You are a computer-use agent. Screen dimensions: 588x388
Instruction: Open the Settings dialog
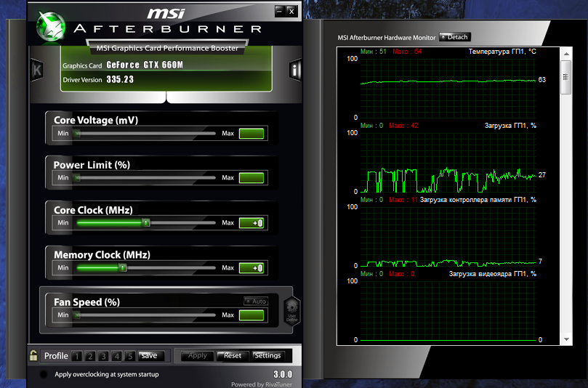pos(267,356)
